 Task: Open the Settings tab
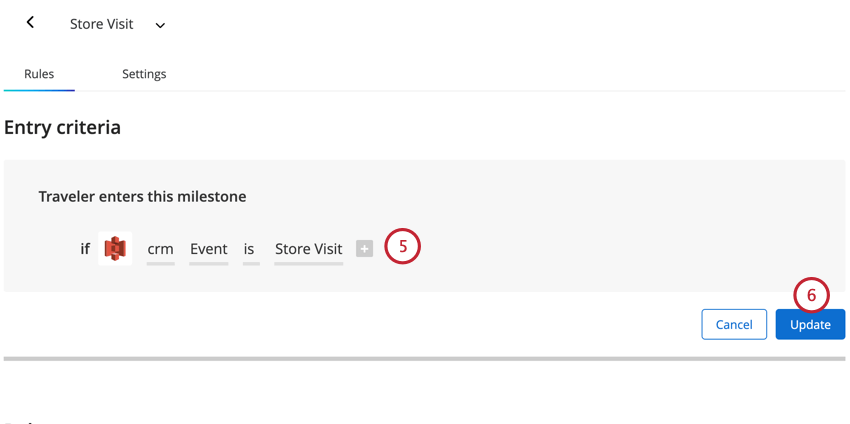144,74
